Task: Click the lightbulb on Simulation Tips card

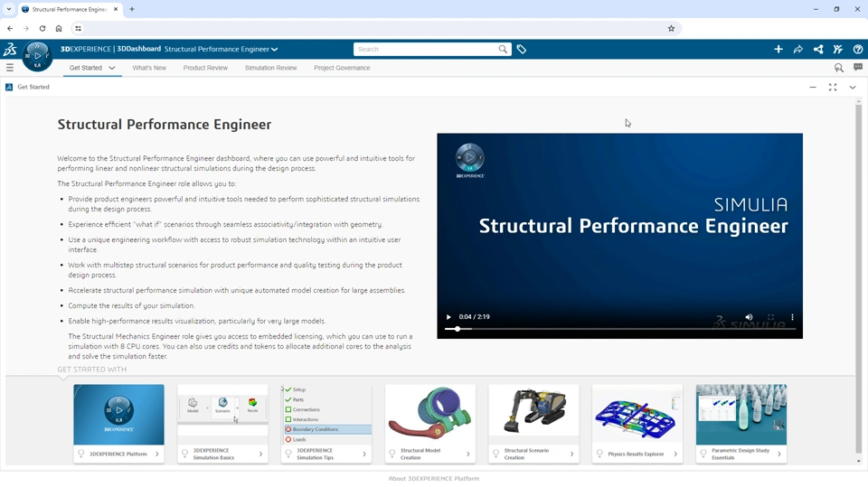Action: pyautogui.click(x=288, y=454)
